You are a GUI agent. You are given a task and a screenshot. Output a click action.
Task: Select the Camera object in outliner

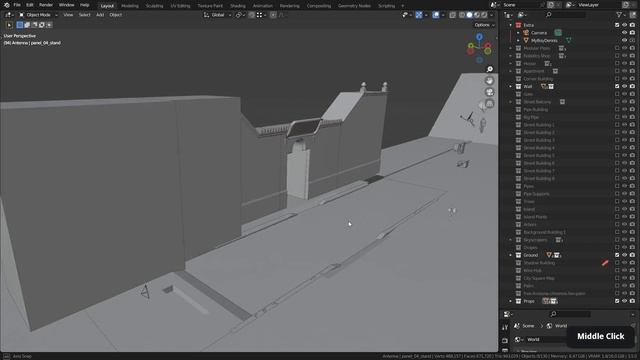[x=539, y=33]
